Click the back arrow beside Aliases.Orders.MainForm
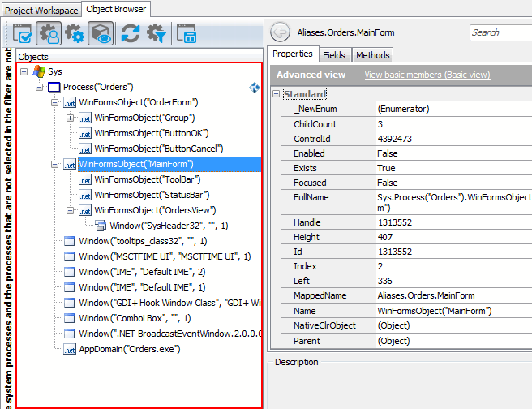The image size is (532, 409). (280, 32)
